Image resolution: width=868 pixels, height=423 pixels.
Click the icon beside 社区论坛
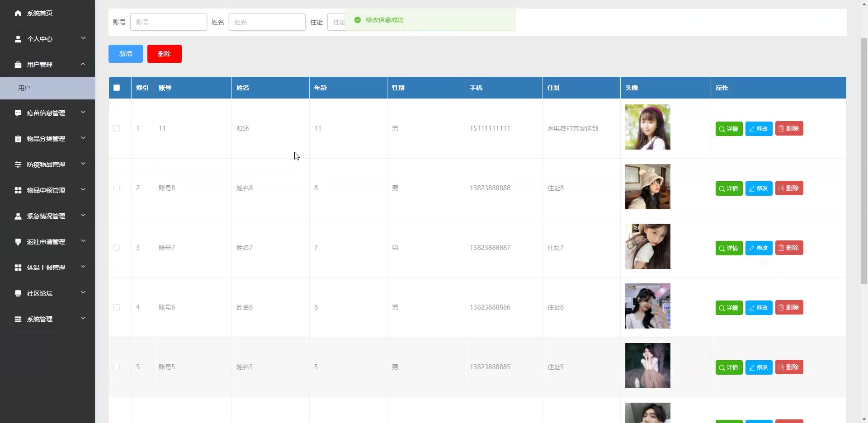[18, 293]
